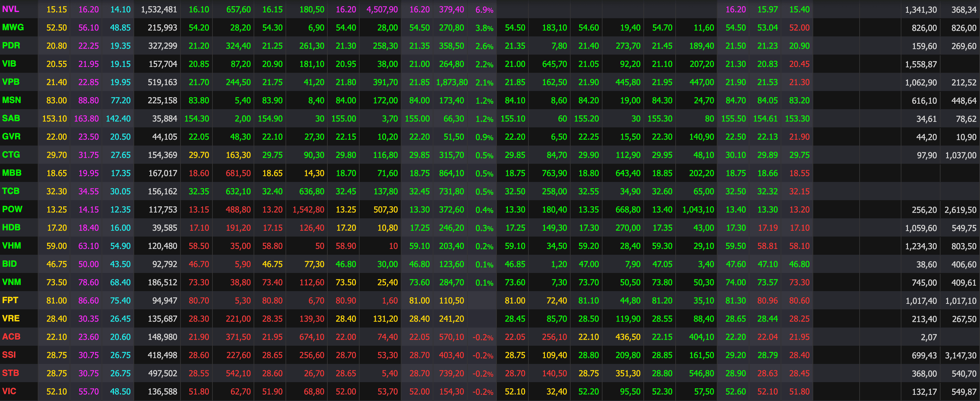Viewport: 980px width, 401px height.
Task: Click ACB change -0.2% cell
Action: pos(483,337)
